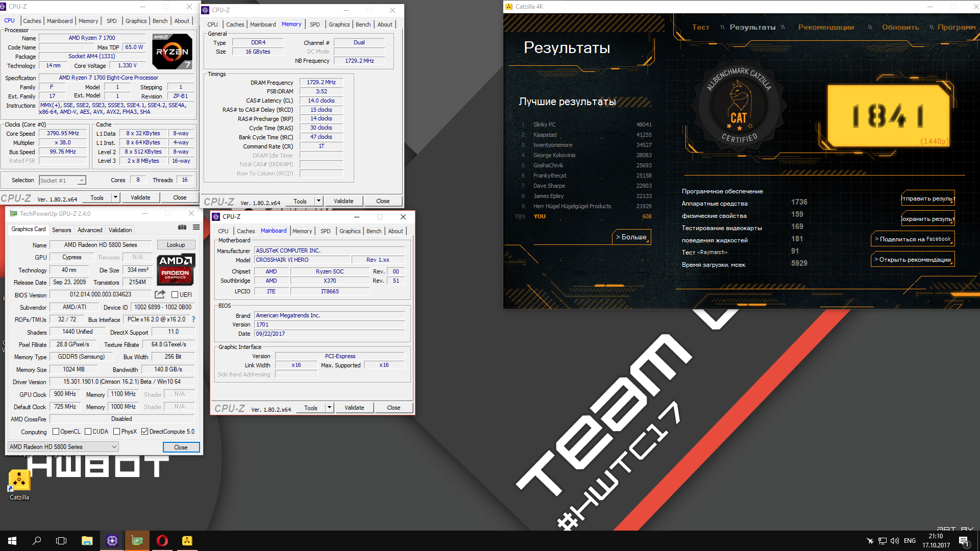Click the DRAM Frequency 1729.2 MHz field
This screenshot has height=551, width=980.
[321, 82]
